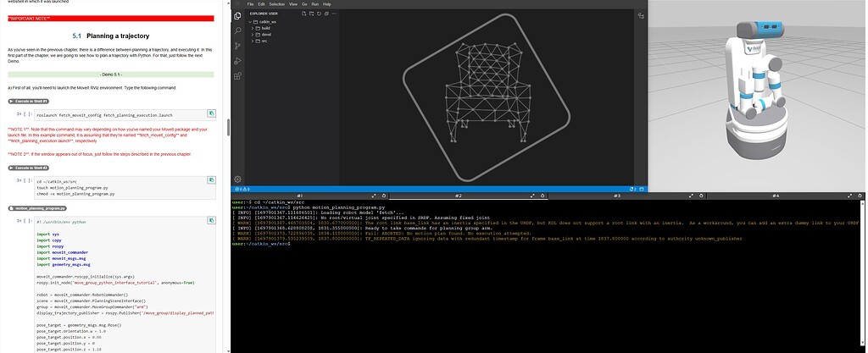Expand shell #3 to full screen
Image resolution: width=868 pixels, height=353 pixels.
coord(692,196)
